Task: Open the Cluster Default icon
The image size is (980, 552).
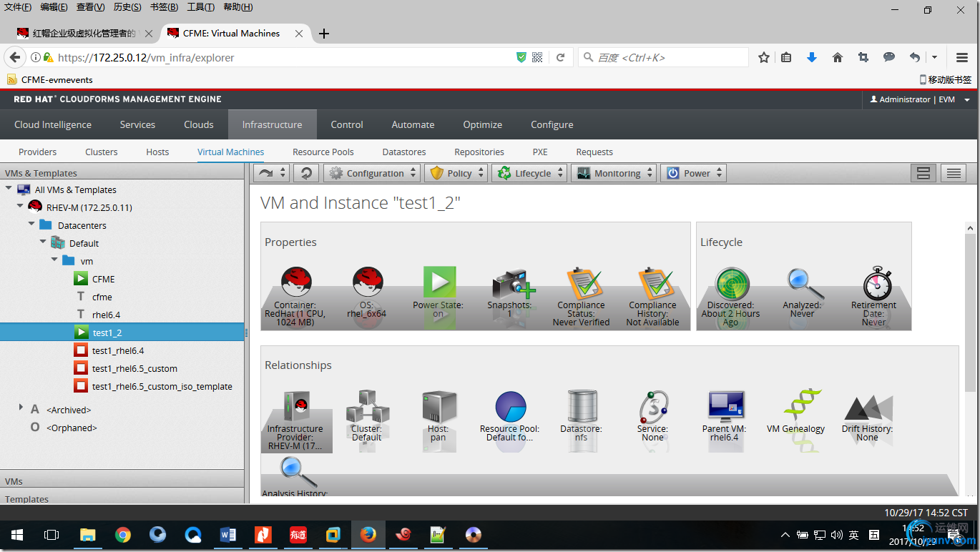Action: [x=368, y=407]
